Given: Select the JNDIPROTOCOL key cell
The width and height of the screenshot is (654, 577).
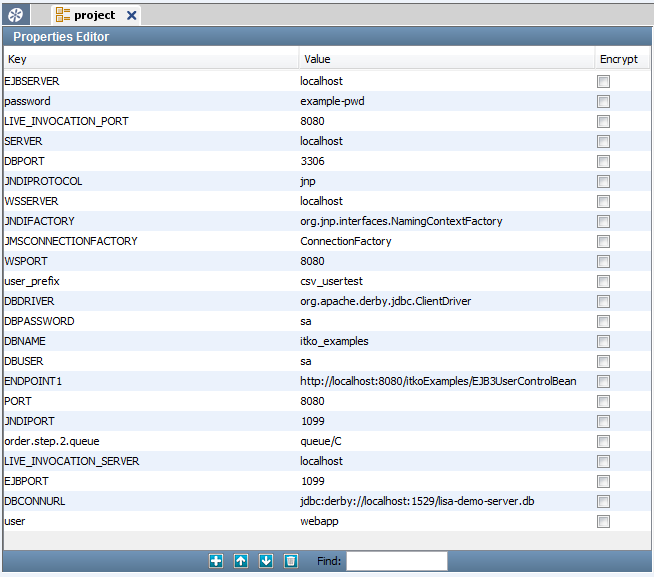Looking at the screenshot, I should coord(151,181).
